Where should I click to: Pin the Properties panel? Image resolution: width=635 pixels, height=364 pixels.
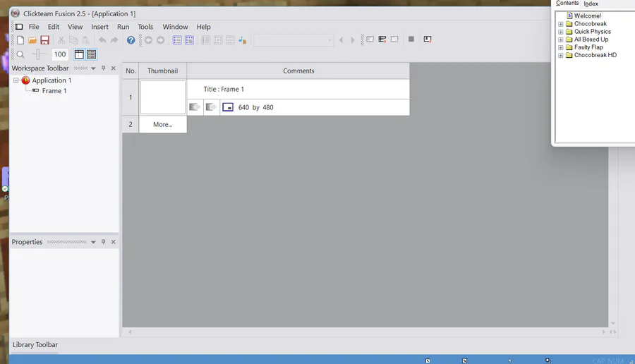(x=103, y=242)
